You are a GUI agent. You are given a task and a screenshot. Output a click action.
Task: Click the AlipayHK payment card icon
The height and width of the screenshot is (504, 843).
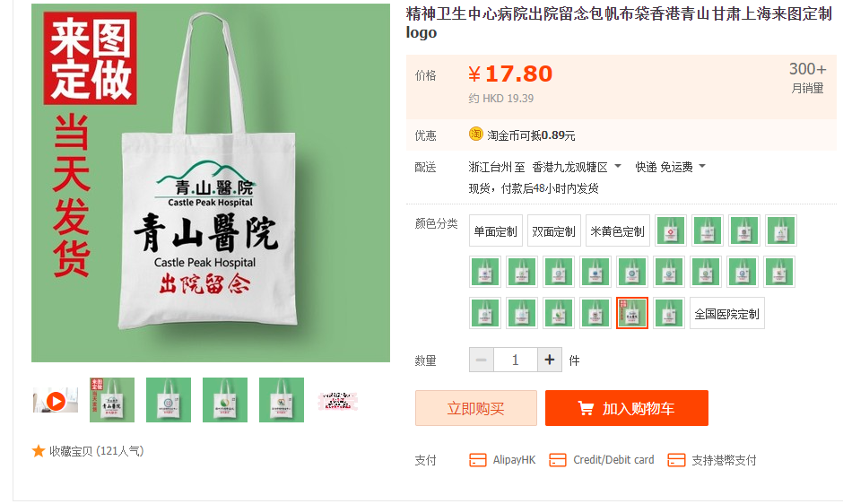click(x=477, y=460)
